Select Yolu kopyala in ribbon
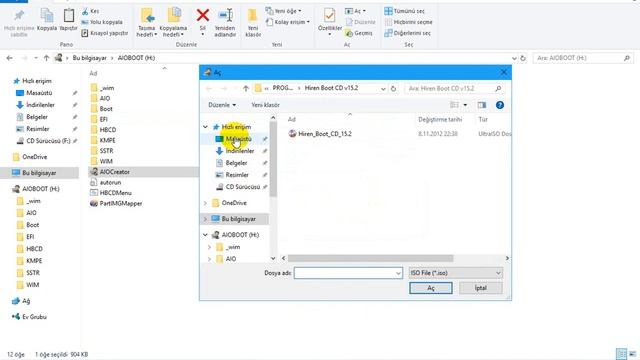The width and height of the screenshot is (640, 360). (102, 22)
